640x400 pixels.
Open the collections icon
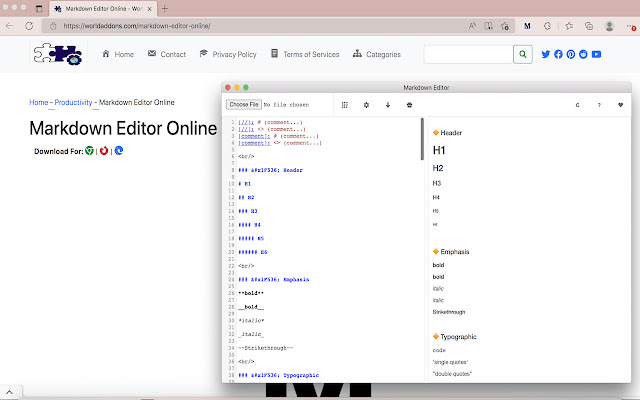(589, 26)
